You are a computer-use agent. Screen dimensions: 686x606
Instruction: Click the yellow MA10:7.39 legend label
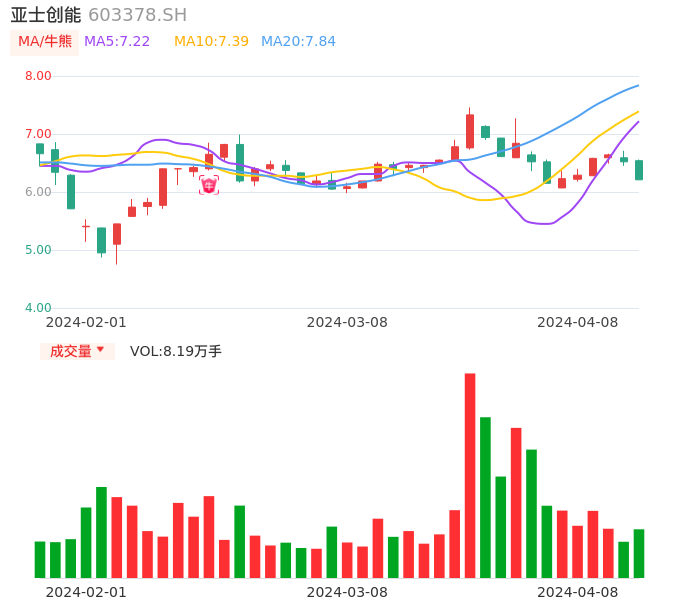tap(211, 41)
